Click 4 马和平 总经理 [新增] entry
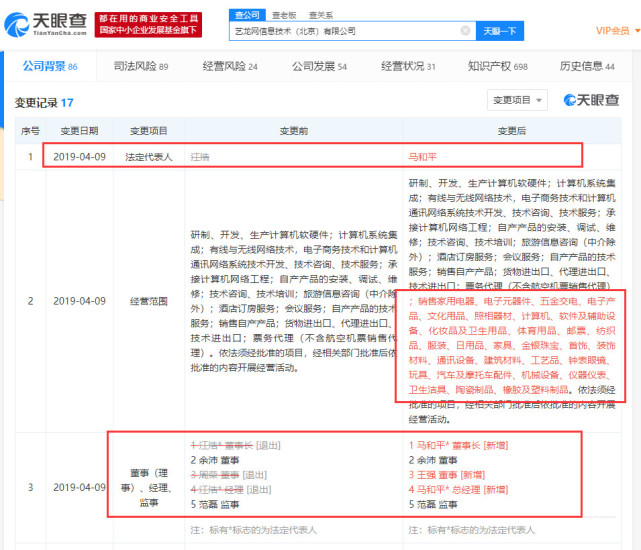The width and height of the screenshot is (641, 550). tap(458, 490)
